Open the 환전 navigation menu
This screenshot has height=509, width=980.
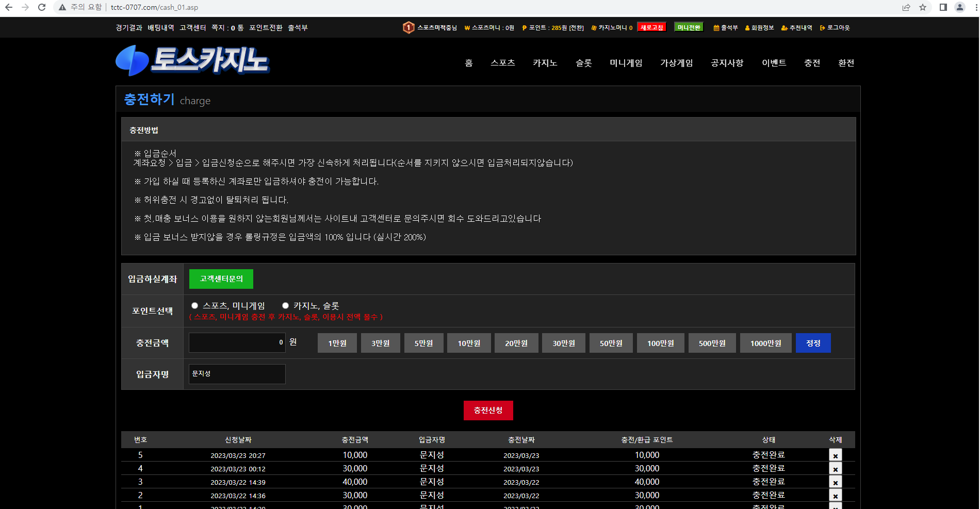[x=846, y=63]
